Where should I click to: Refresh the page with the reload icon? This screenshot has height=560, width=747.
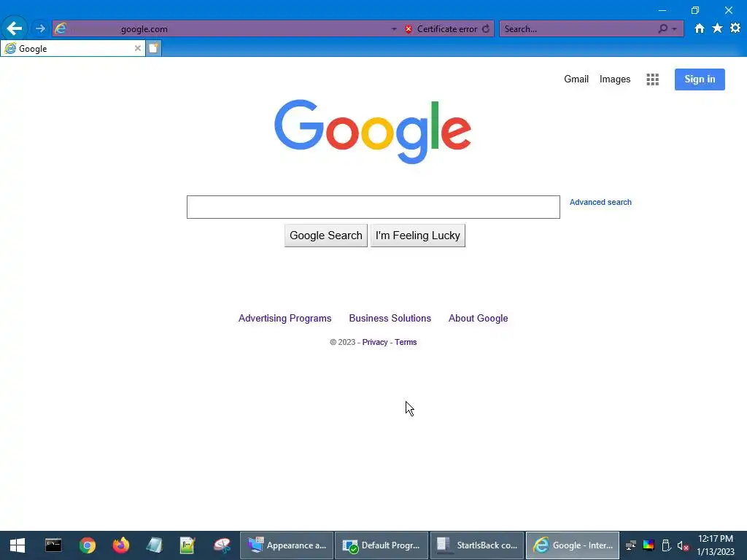[x=485, y=28]
